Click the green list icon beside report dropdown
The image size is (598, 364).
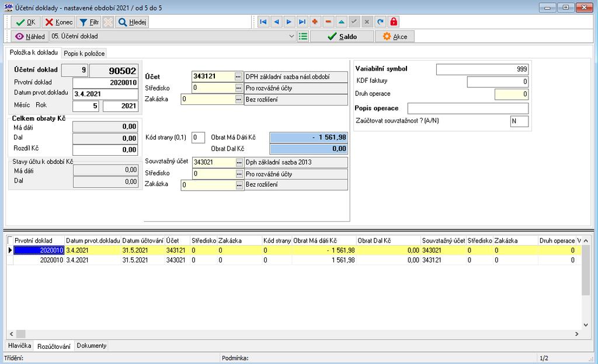pos(303,37)
